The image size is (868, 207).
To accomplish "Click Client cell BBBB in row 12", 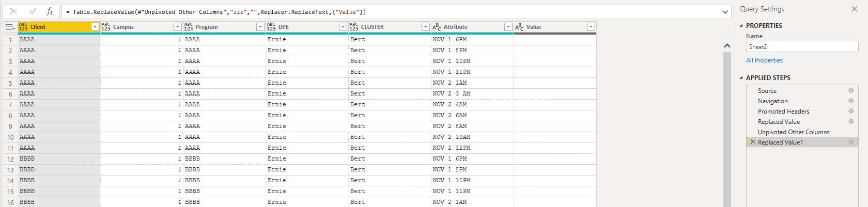I will (59, 158).
